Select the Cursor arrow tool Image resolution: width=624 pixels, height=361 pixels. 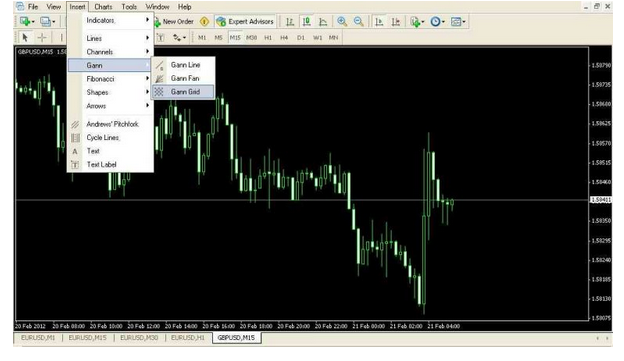(x=25, y=37)
